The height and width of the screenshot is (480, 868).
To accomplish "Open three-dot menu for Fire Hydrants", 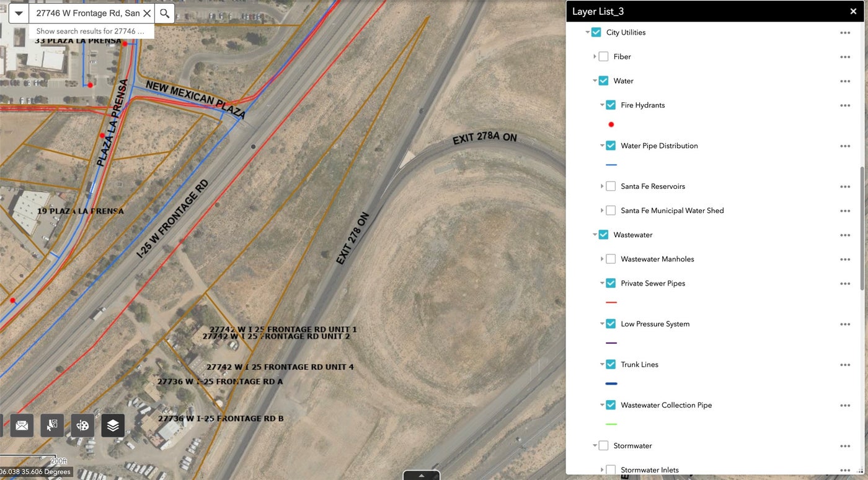I will point(844,105).
